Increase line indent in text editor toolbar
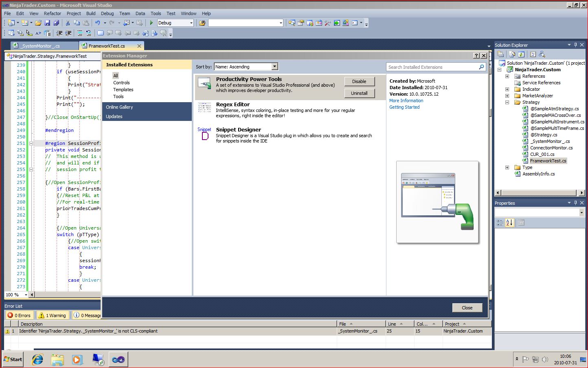This screenshot has height=368, width=588. [x=68, y=33]
